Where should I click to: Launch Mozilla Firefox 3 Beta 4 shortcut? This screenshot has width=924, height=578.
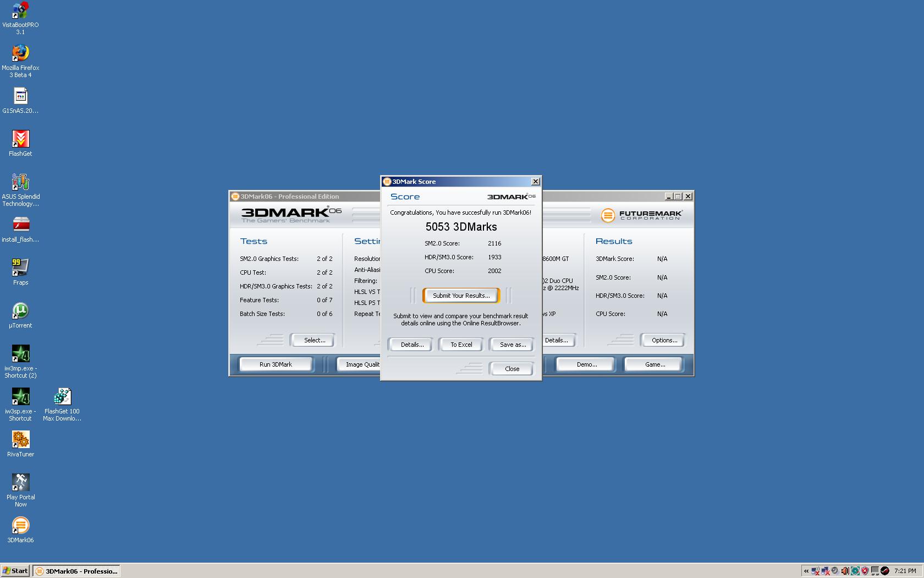tap(20, 61)
